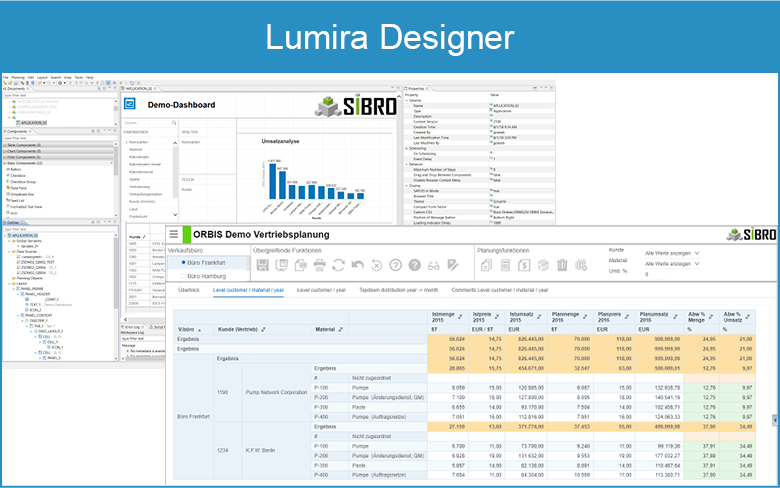Switch to the Überblick tab
The image size is (780, 488).
coord(189,290)
